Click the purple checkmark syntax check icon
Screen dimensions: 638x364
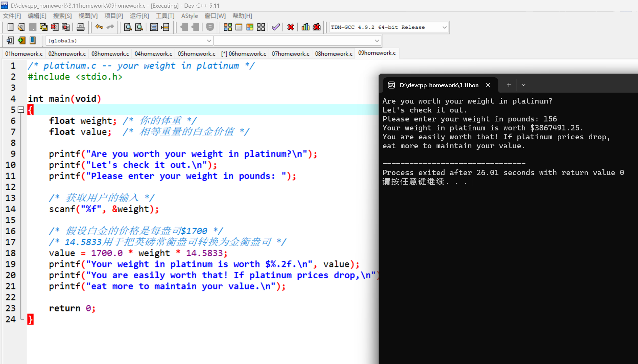click(276, 27)
